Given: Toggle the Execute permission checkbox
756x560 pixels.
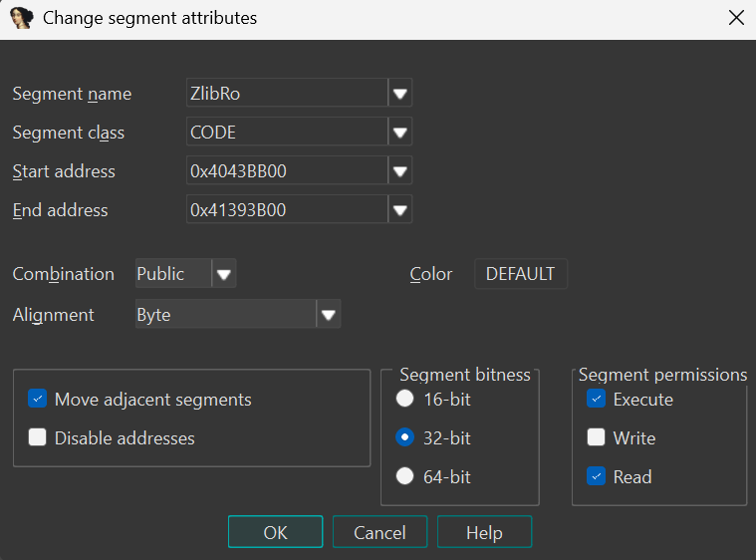Looking at the screenshot, I should 596,399.
